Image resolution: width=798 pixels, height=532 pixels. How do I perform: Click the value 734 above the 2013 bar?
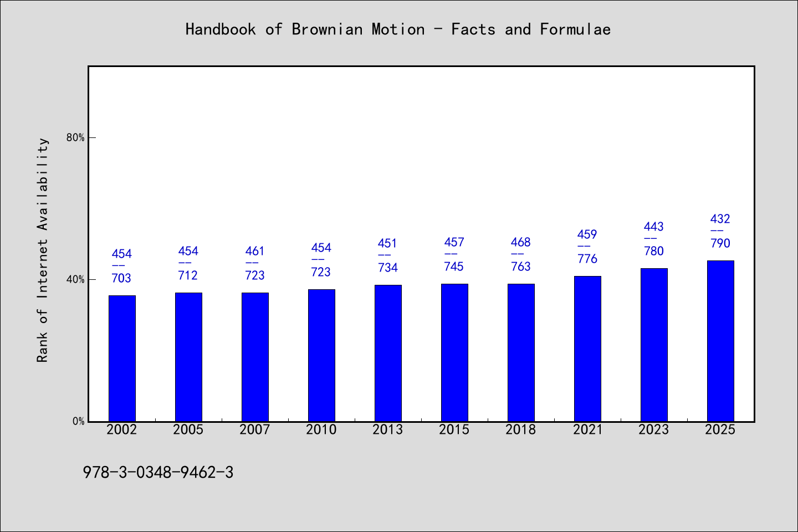[388, 268]
